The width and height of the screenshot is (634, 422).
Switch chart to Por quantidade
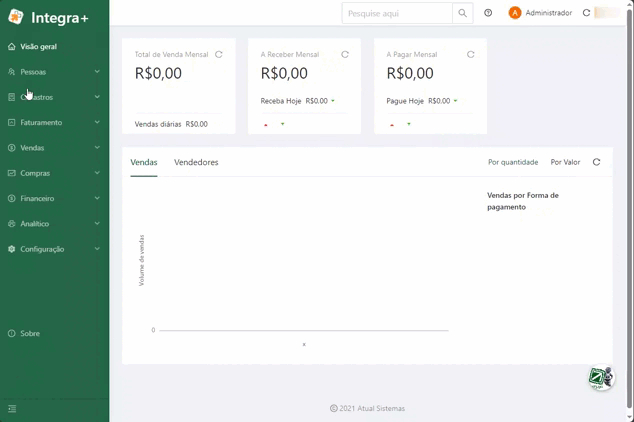pos(513,162)
